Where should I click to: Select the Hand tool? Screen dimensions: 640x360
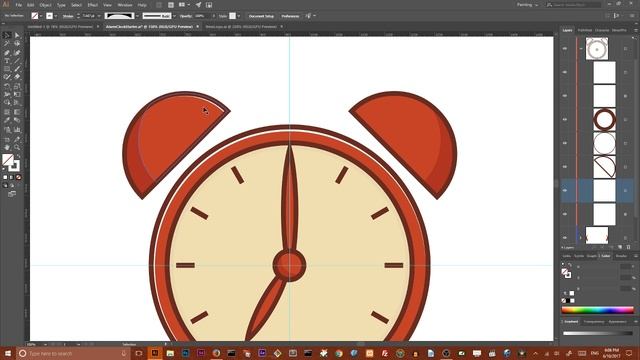(x=7, y=147)
